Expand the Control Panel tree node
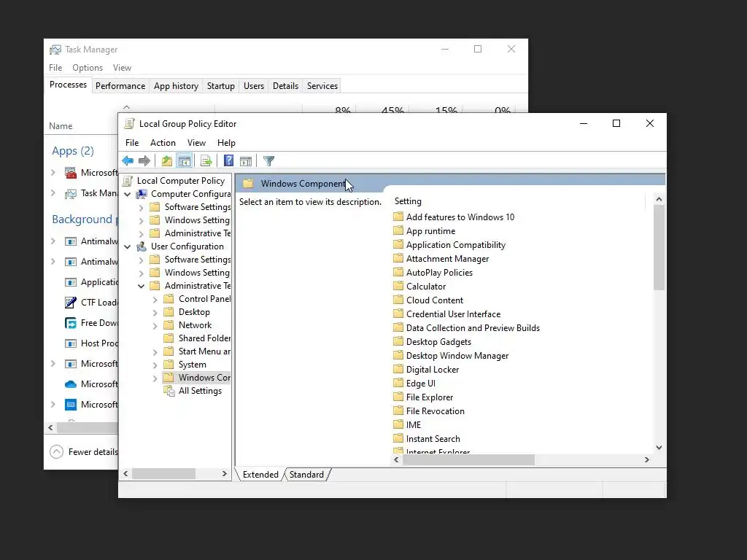 tap(155, 300)
